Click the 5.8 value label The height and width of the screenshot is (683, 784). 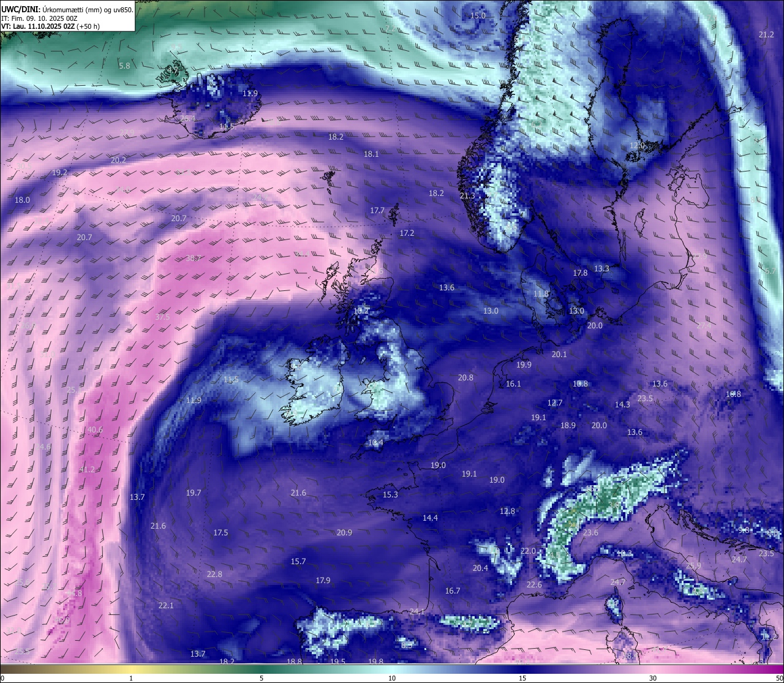coord(124,66)
